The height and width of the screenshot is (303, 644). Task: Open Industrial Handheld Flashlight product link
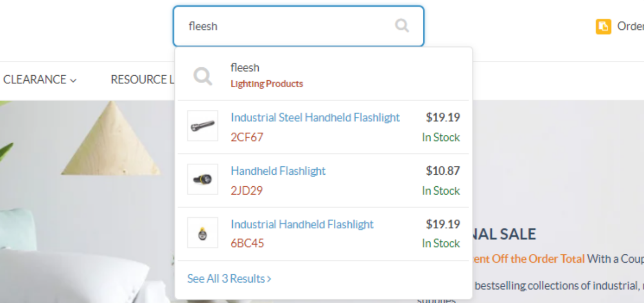(302, 224)
